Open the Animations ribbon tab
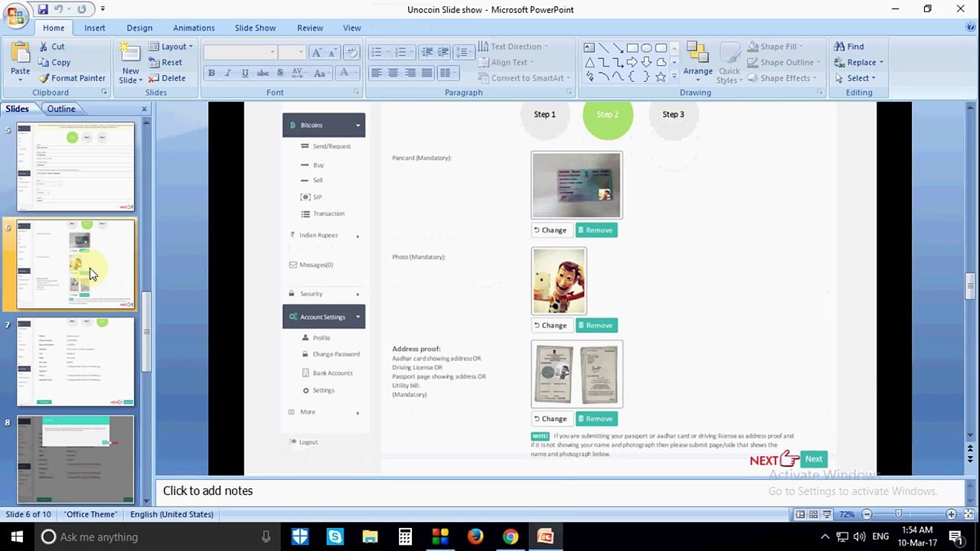The width and height of the screenshot is (980, 551). click(194, 28)
